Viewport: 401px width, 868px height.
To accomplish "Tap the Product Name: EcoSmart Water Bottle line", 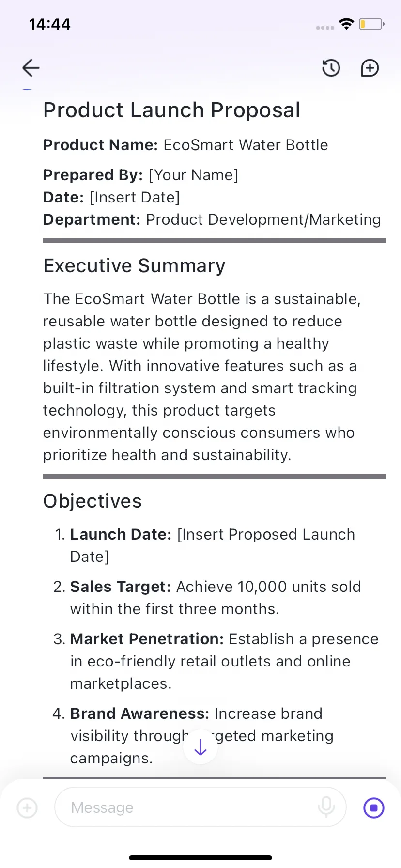I will pos(186,145).
